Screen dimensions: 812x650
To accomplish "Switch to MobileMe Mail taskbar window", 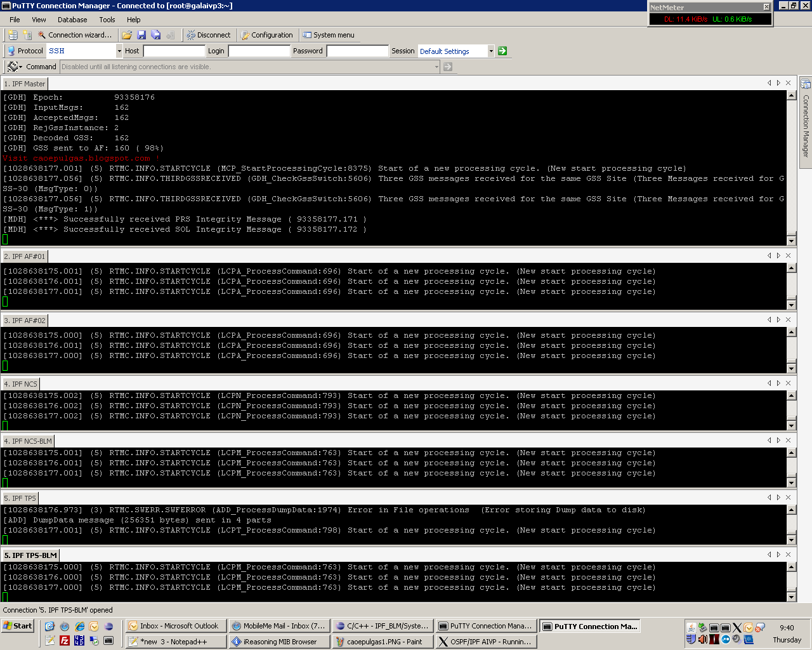I will [x=279, y=626].
